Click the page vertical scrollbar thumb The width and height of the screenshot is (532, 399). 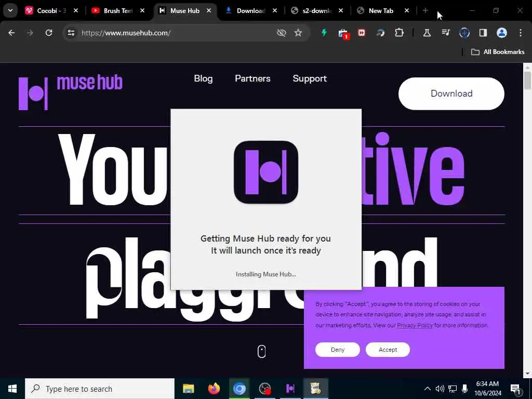(x=527, y=80)
